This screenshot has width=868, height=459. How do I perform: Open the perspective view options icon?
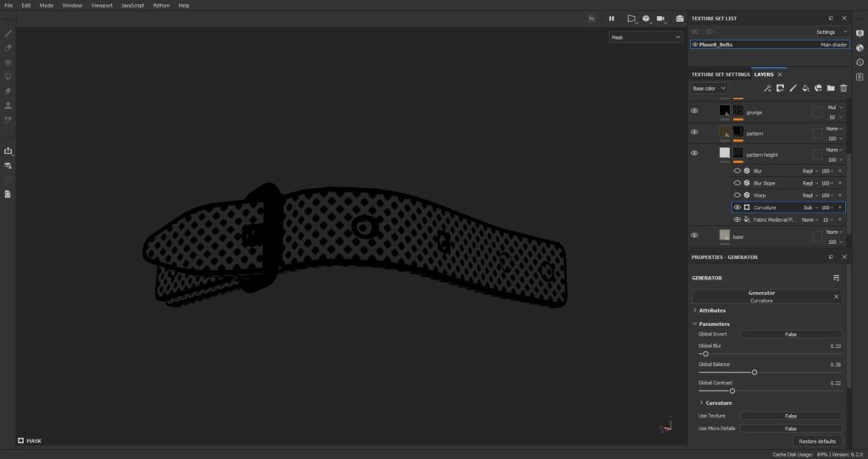tap(631, 19)
